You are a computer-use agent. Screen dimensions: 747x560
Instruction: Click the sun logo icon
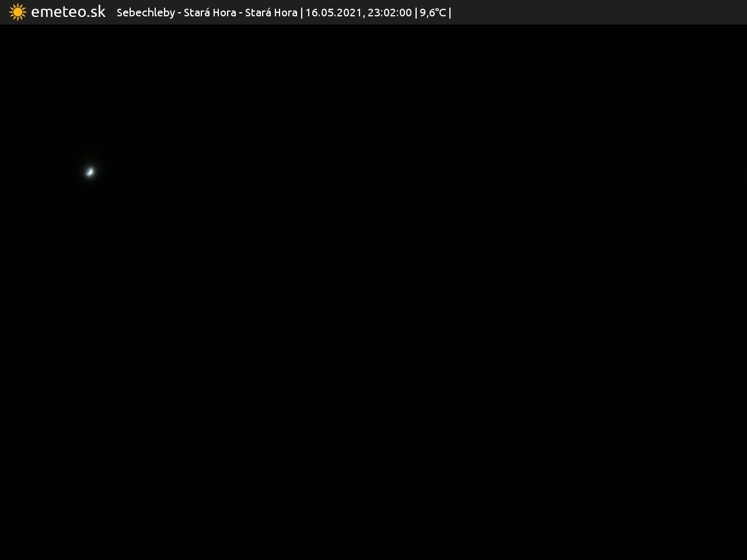pos(18,12)
